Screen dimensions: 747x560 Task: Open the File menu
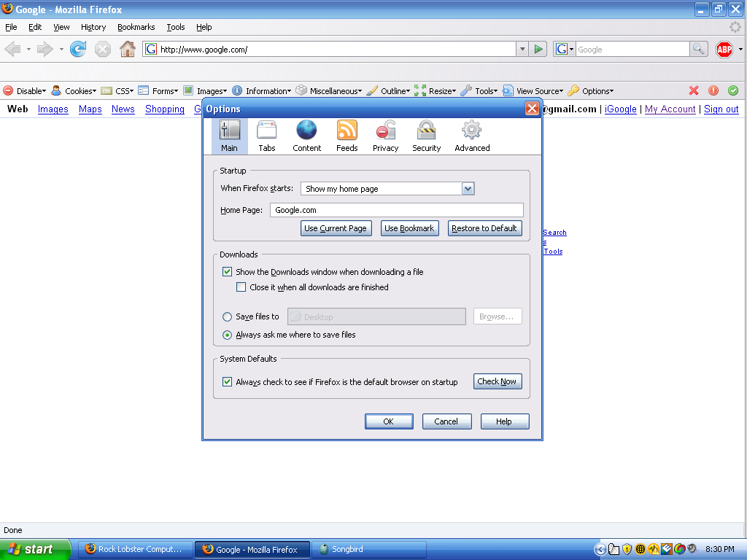tap(11, 27)
